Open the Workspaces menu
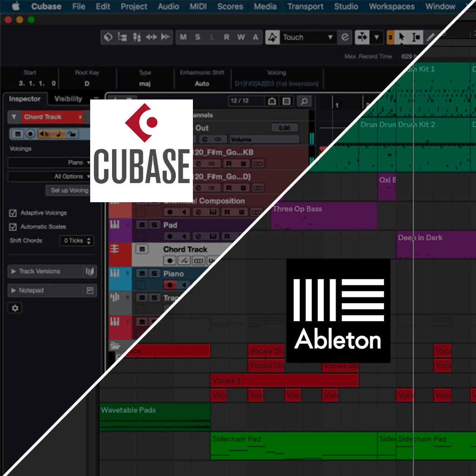 point(391,7)
